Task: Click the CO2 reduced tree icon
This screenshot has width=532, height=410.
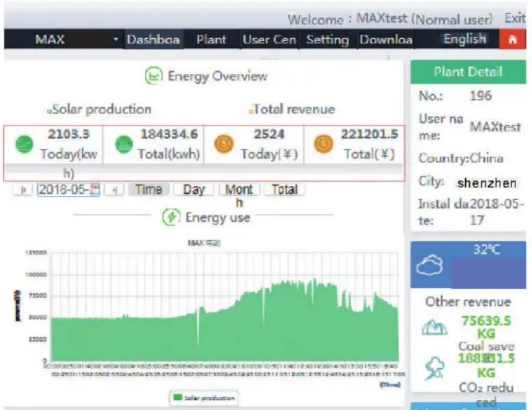Action: pyautogui.click(x=435, y=368)
